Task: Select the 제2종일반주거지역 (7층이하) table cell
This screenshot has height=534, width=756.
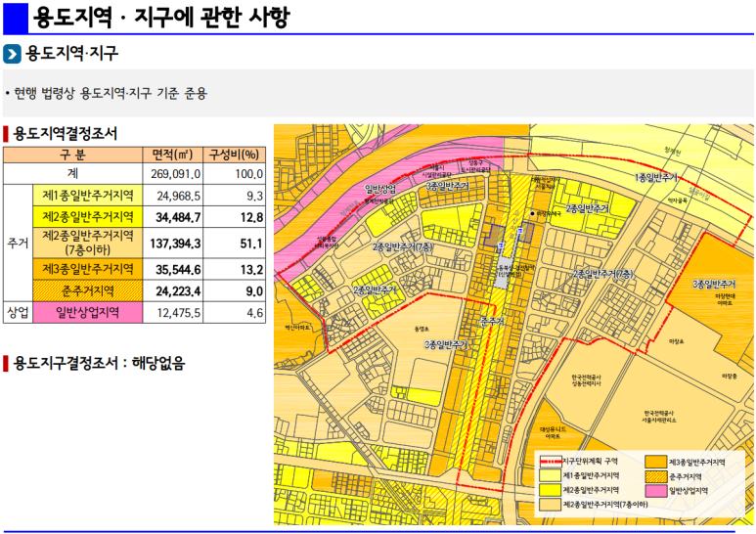Action: click(x=88, y=243)
